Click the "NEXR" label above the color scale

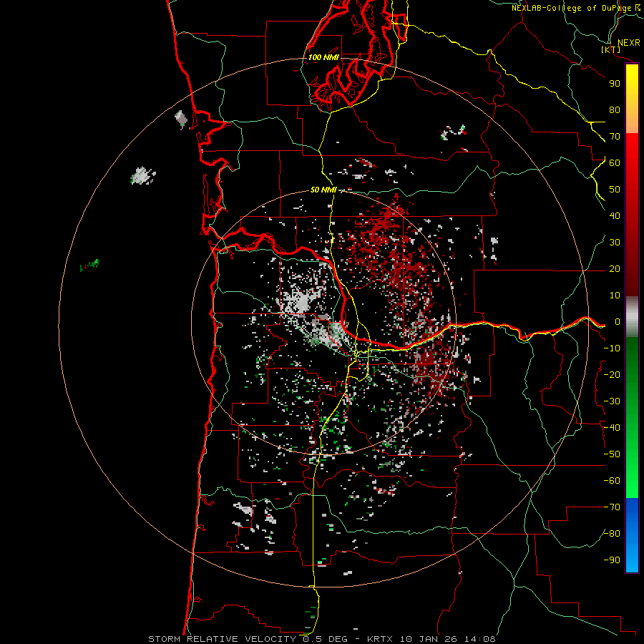(628, 43)
